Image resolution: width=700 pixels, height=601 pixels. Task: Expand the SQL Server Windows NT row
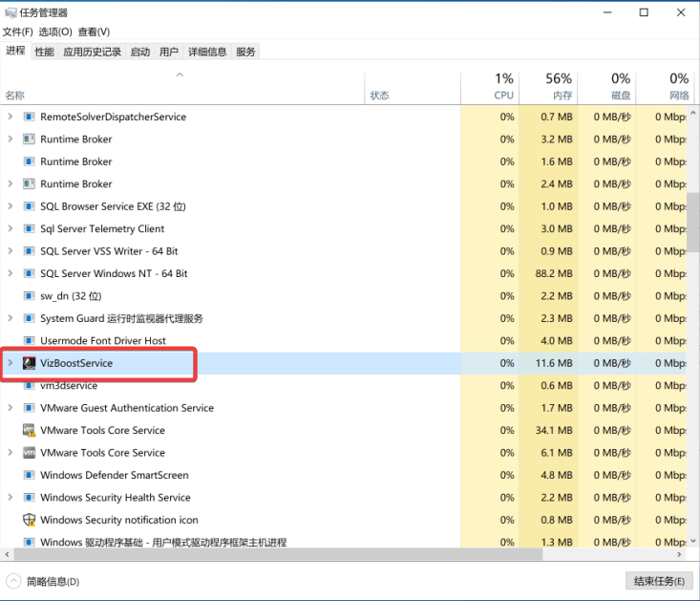10,273
